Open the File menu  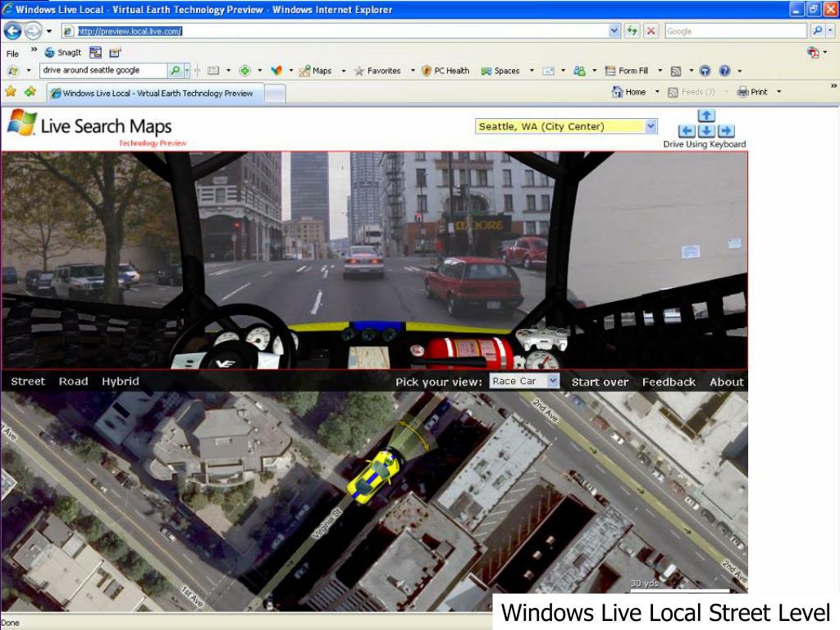point(12,53)
